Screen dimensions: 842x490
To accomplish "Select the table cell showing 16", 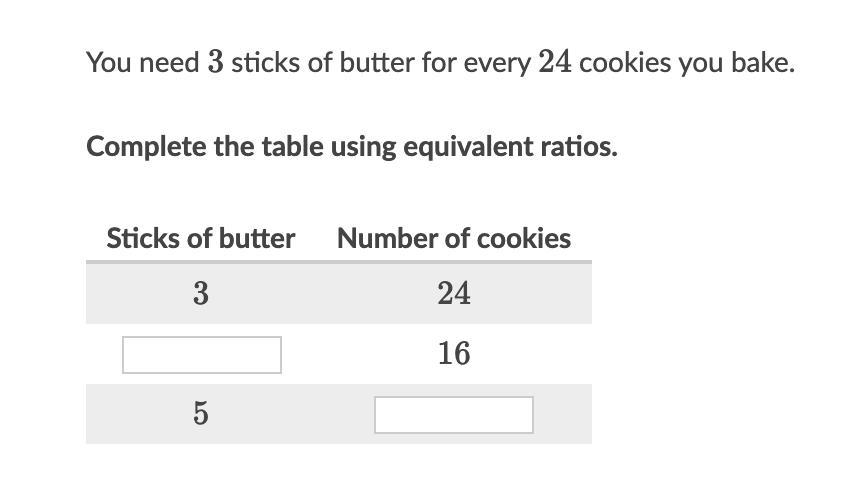I will tap(454, 354).
